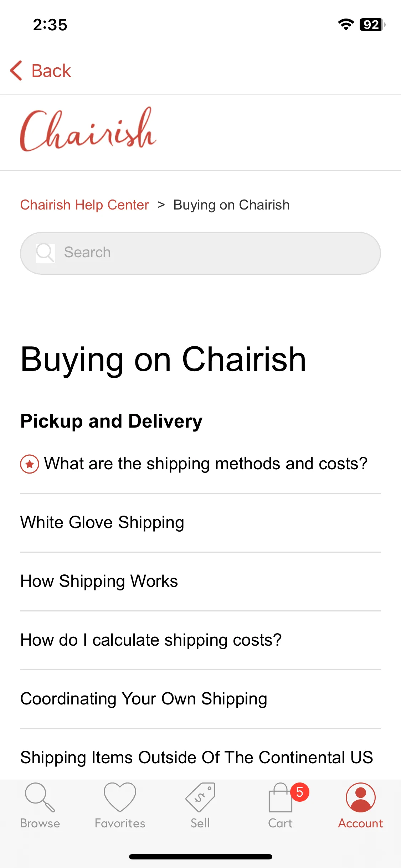Tap the Back text button
The width and height of the screenshot is (401, 868).
click(x=51, y=71)
